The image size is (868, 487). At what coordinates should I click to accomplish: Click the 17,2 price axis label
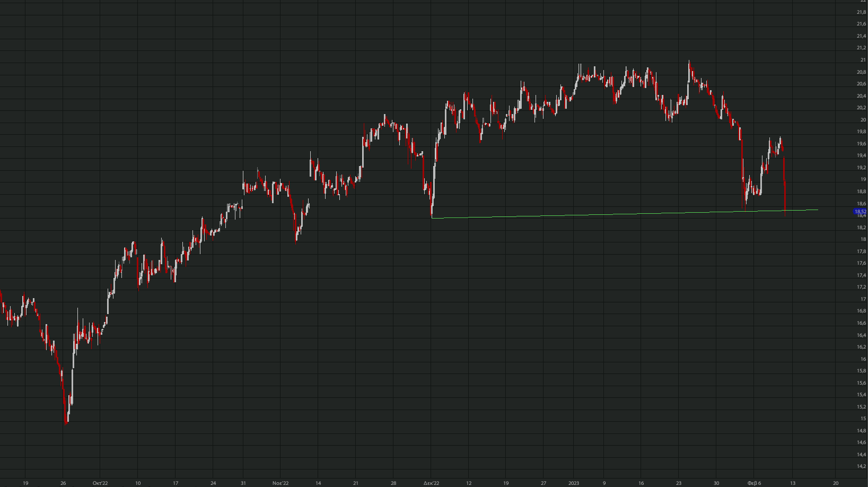point(862,287)
